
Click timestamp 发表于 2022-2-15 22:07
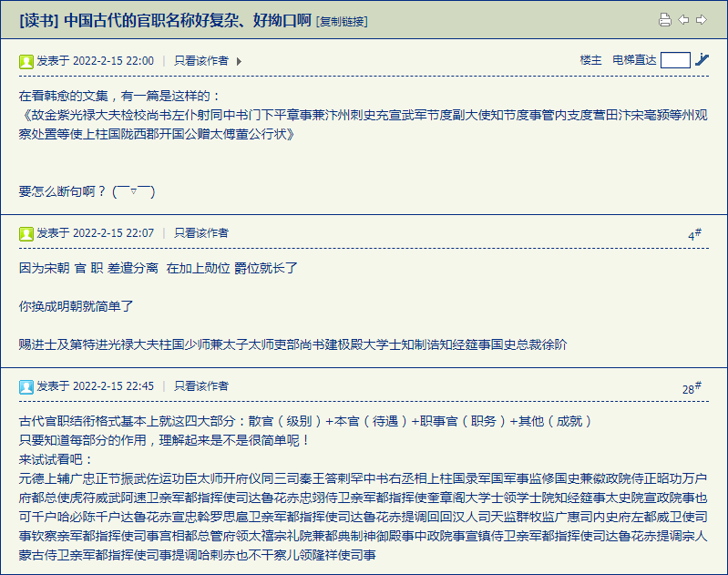[x=95, y=233]
